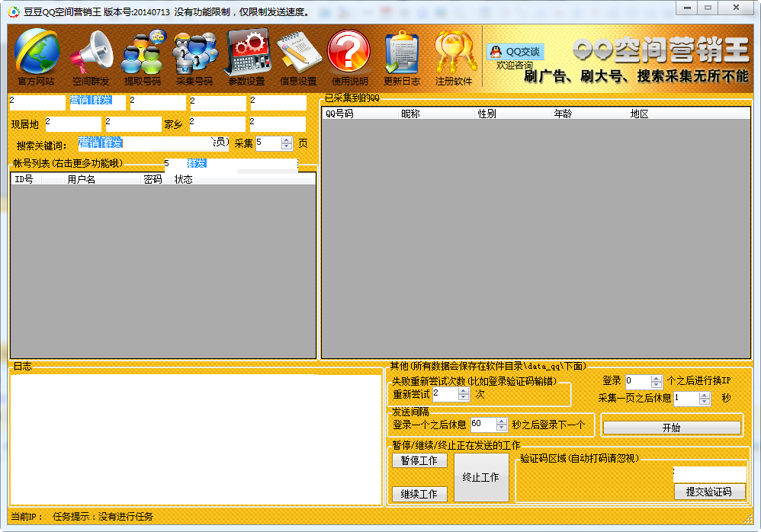Sort by the 昵称 column header
The image size is (761, 532).
tap(436, 114)
